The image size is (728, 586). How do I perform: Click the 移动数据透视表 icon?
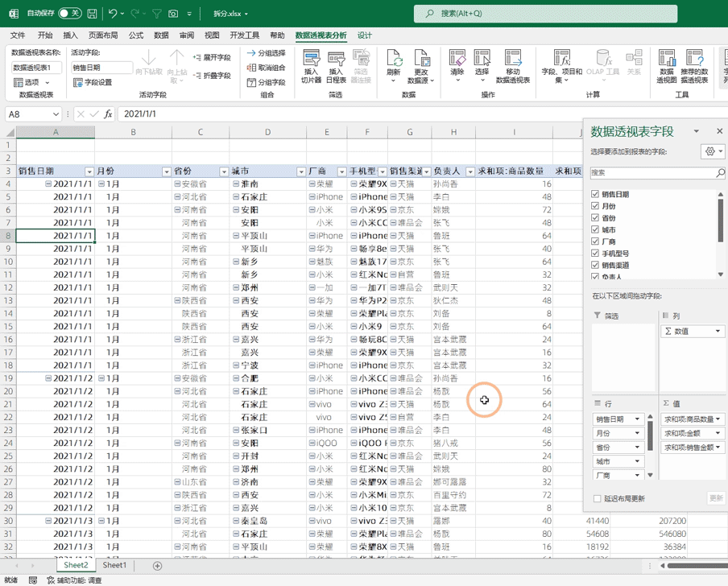512,59
